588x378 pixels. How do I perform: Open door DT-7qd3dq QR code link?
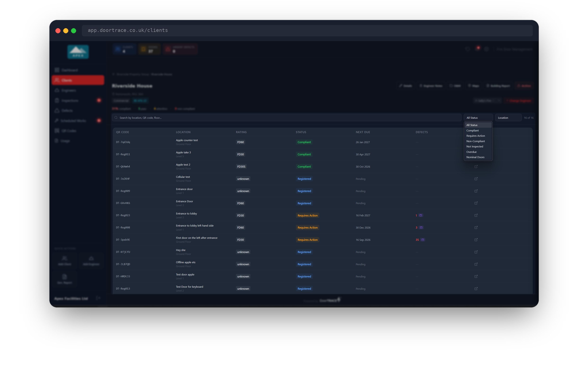click(123, 142)
